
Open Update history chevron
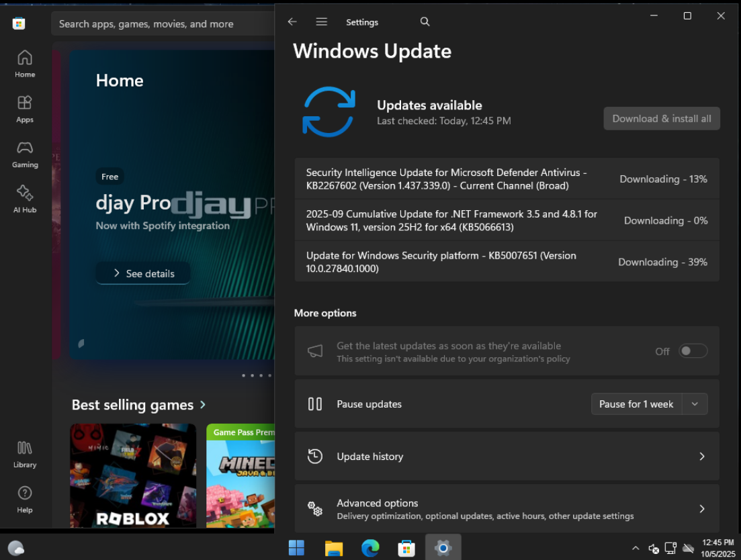(x=702, y=456)
